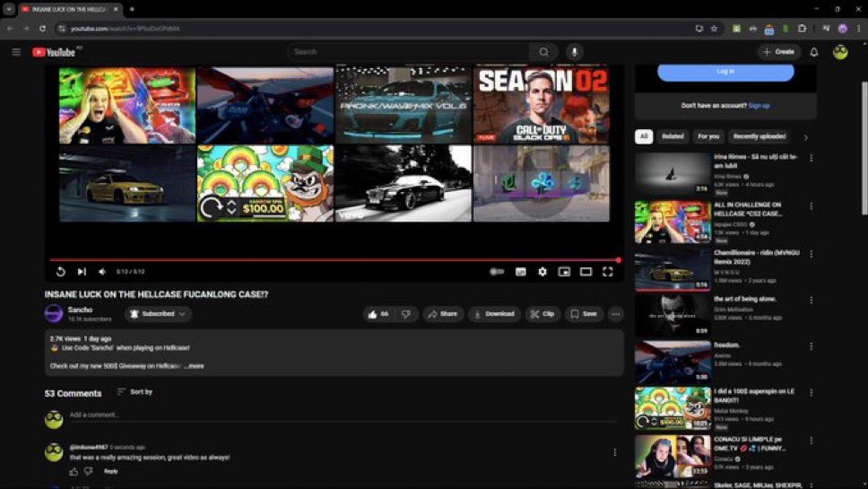Open Sort by comments menu
This screenshot has width=868, height=489.
tap(135, 392)
